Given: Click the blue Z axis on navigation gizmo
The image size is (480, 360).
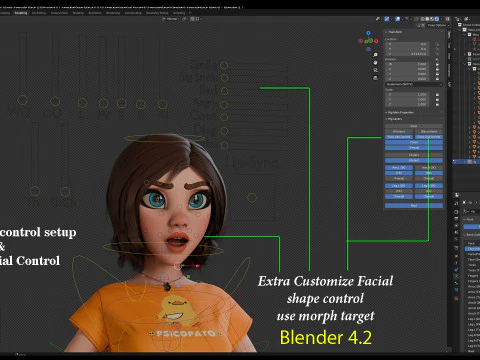Looking at the screenshot, I should (x=368, y=33).
